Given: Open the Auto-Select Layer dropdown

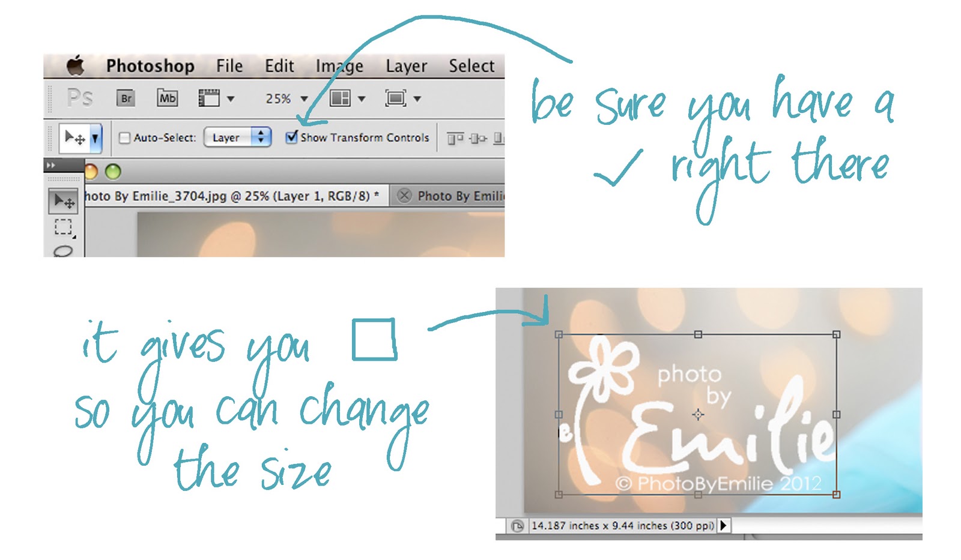Looking at the screenshot, I should pyautogui.click(x=238, y=137).
